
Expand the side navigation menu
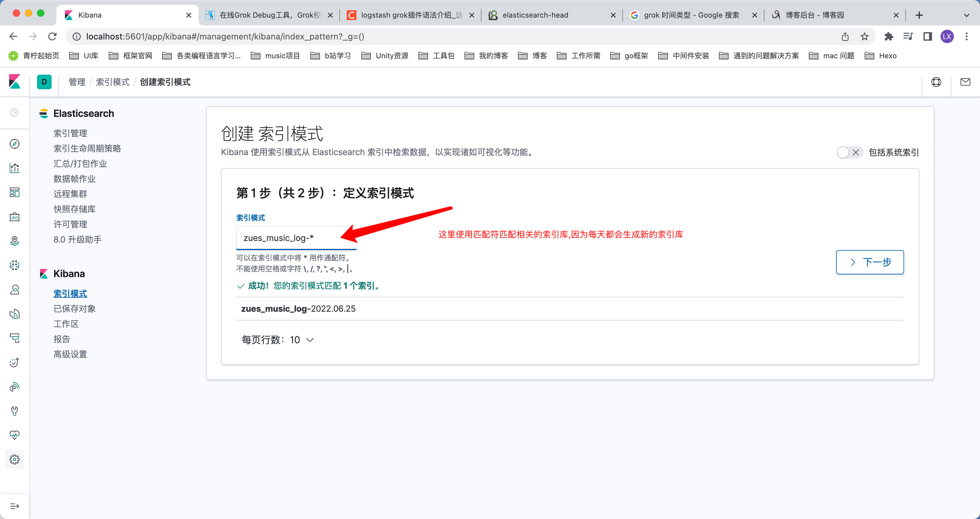tap(15, 507)
